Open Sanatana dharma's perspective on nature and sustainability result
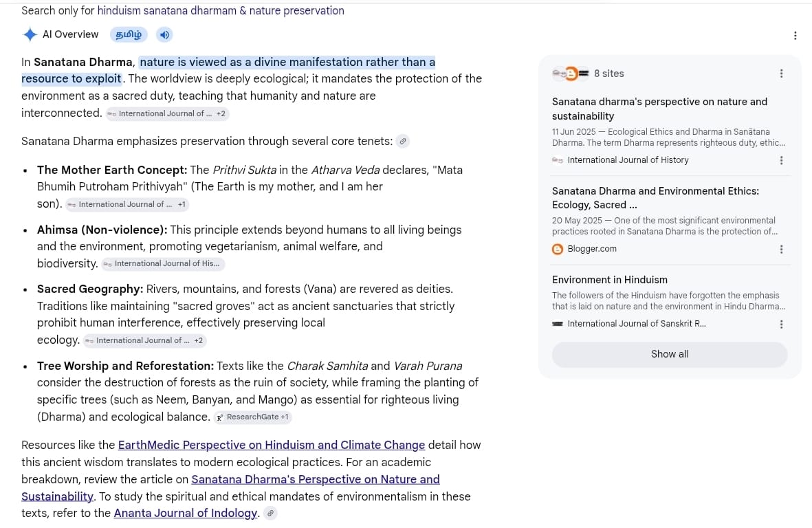This screenshot has height=528, width=812. tap(659, 109)
